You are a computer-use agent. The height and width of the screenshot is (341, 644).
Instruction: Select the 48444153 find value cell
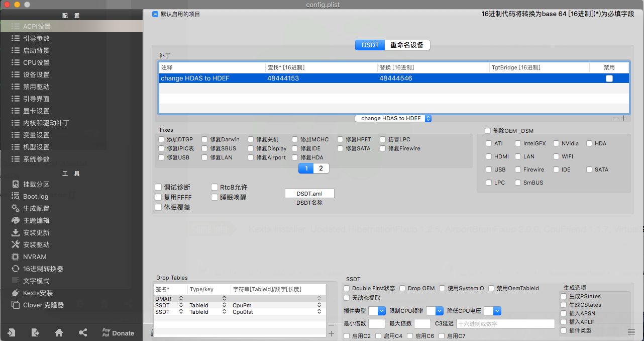point(321,78)
